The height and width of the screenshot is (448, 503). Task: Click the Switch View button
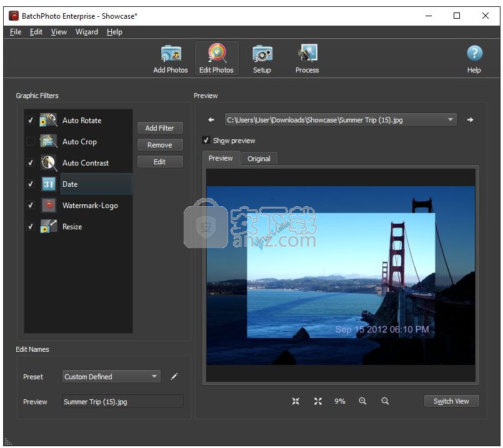[x=451, y=401]
